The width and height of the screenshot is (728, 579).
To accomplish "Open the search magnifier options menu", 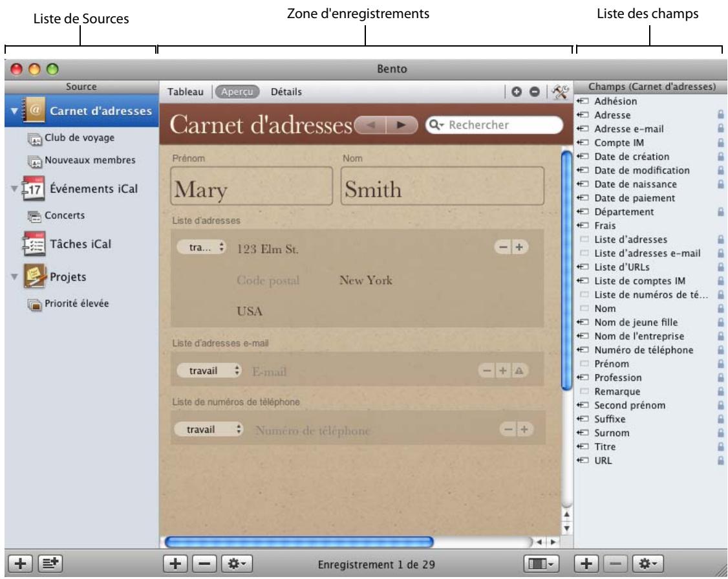I will click(436, 125).
